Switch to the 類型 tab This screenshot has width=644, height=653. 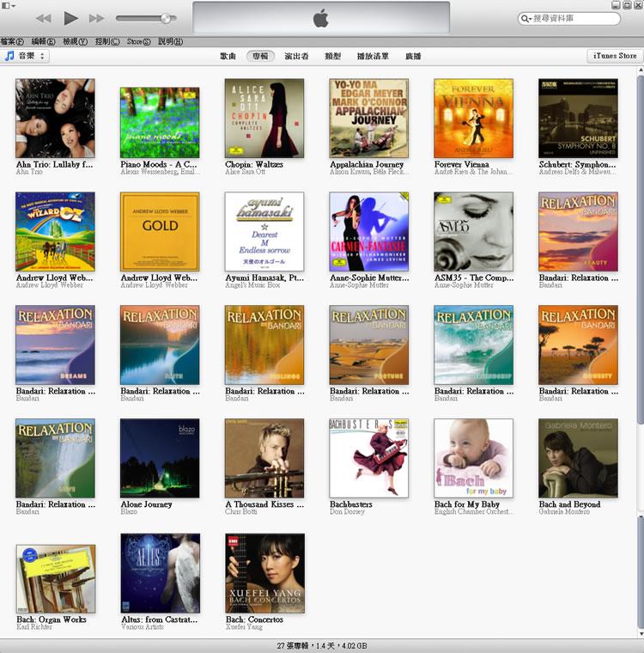332,56
